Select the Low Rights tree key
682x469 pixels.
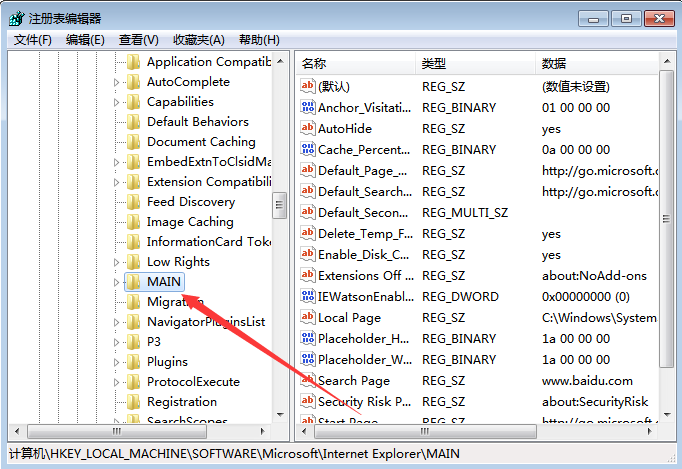click(x=178, y=262)
